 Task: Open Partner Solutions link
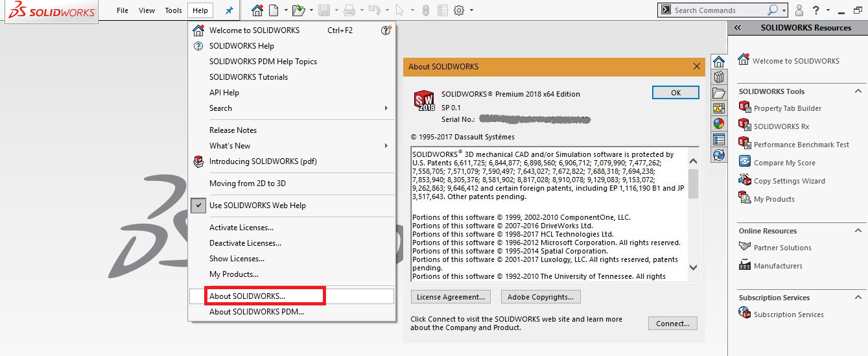[x=782, y=248]
